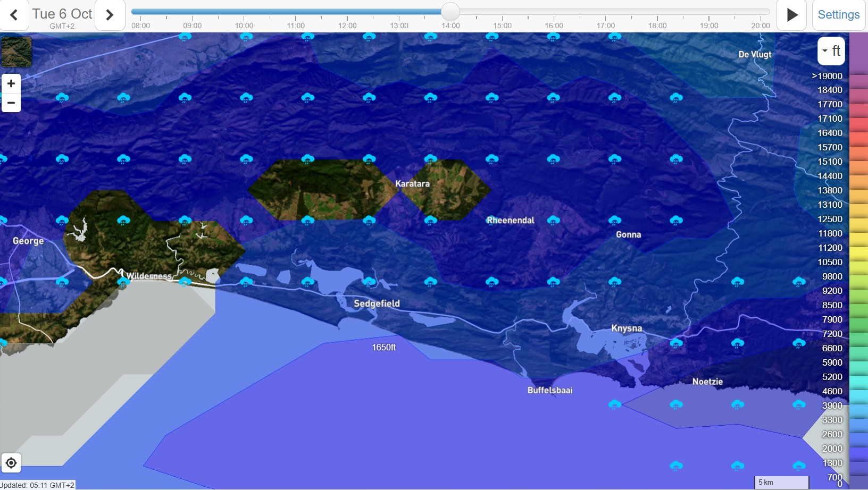The width and height of the screenshot is (868, 490).
Task: Zoom out the map
Action: tap(11, 103)
